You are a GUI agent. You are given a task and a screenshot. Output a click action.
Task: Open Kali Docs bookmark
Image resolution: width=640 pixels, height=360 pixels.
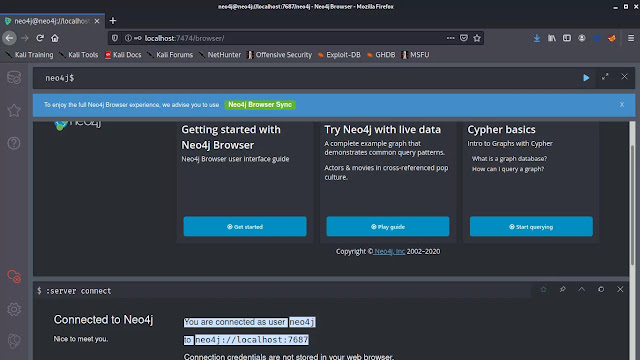(x=123, y=55)
